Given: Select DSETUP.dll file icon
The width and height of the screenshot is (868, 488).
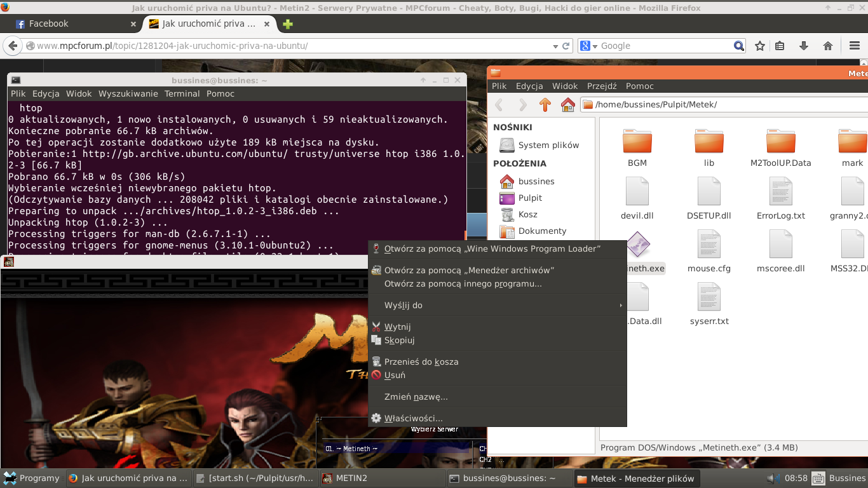Looking at the screenshot, I should point(709,191).
